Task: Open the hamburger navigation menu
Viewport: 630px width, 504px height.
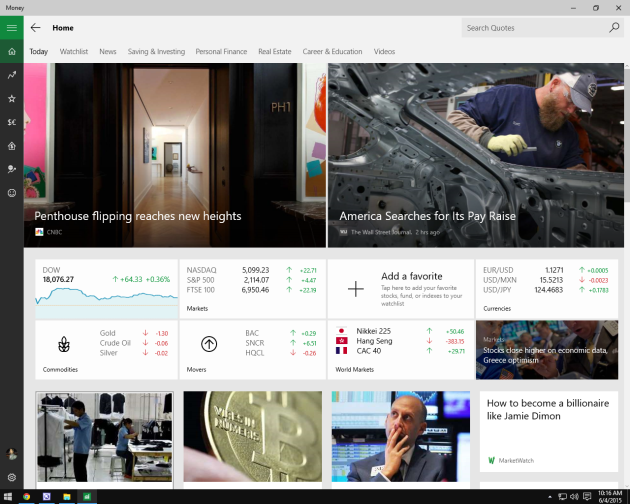Action: (12, 28)
